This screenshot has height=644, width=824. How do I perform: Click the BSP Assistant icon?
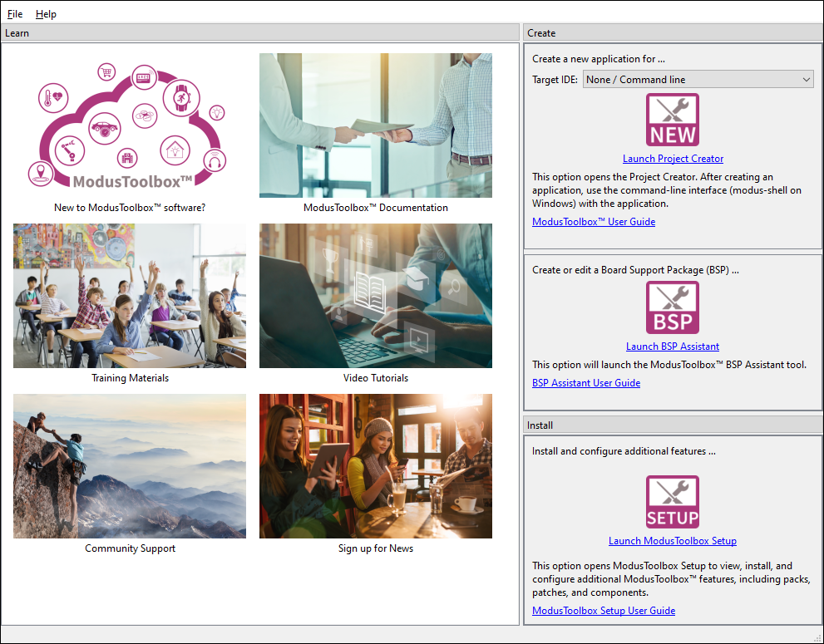pos(672,307)
